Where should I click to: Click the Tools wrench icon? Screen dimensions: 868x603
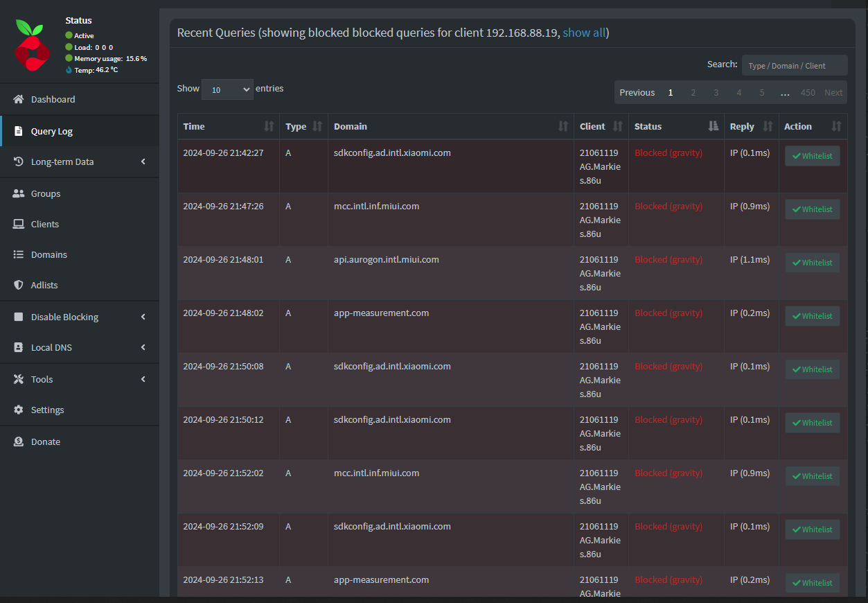click(19, 379)
